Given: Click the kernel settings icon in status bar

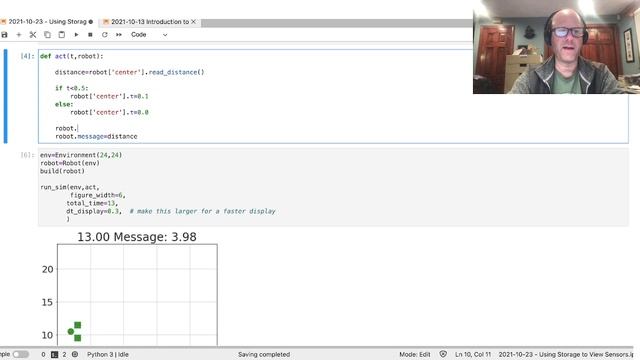Looking at the screenshot, I should (x=75, y=354).
